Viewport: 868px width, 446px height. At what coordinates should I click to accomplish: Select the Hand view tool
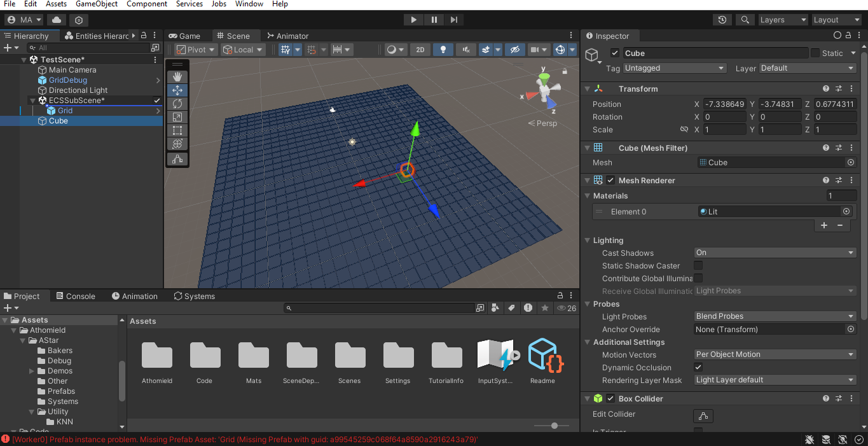pyautogui.click(x=177, y=77)
